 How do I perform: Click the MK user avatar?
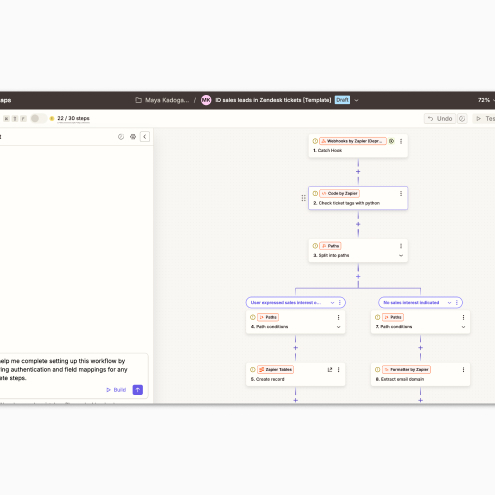pyautogui.click(x=206, y=100)
